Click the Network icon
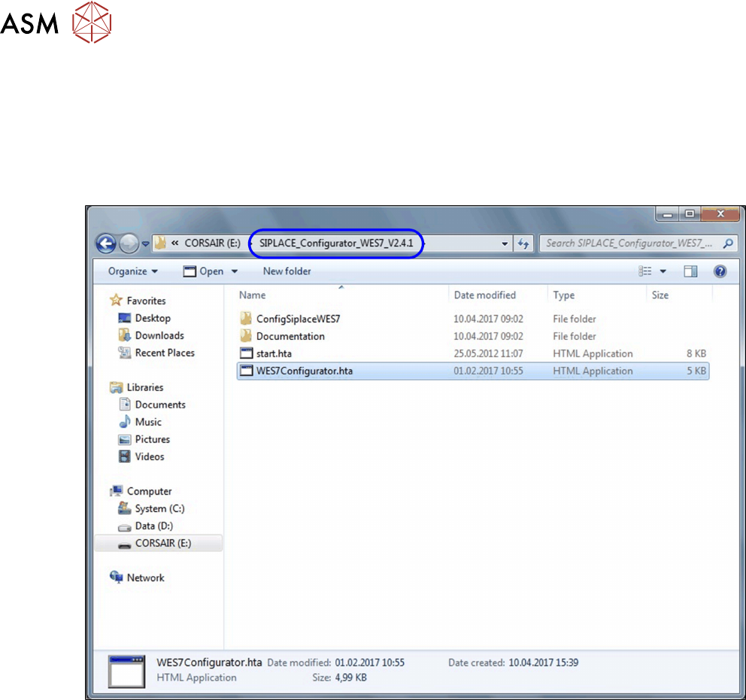This screenshot has height=700, width=746. 116,577
